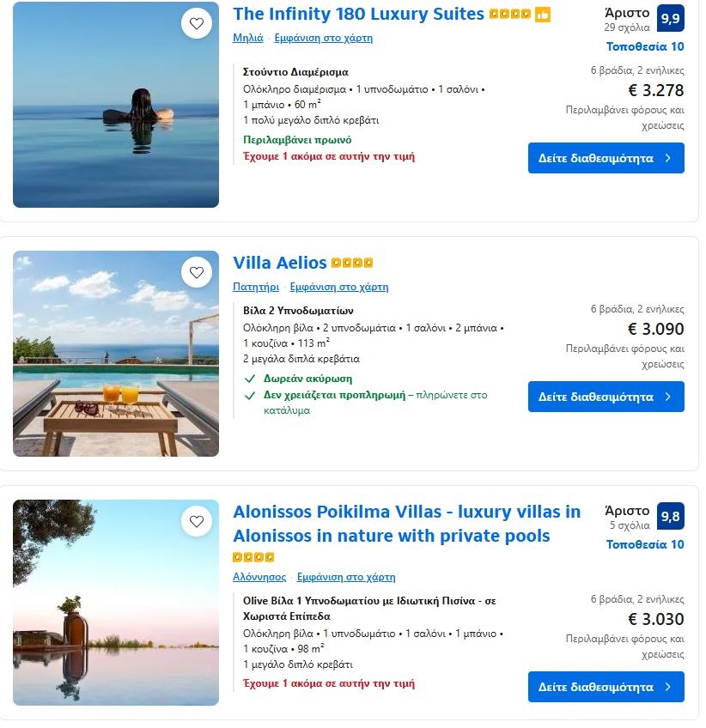See availability for Alonissos Poikilma Villas

pos(606,687)
